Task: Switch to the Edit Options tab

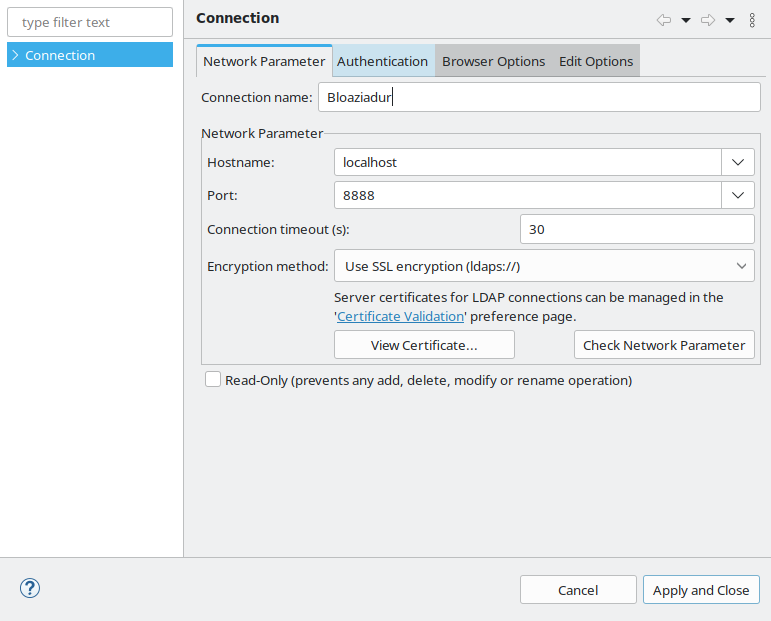Action: (596, 61)
